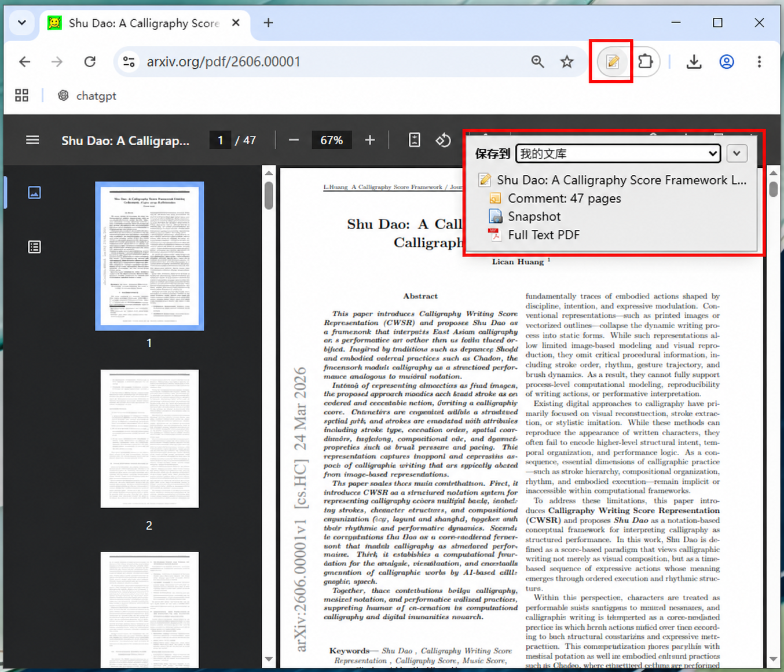Screen dimensions: 784x672
Task: View site information icon beside the URL
Action: pos(129,61)
